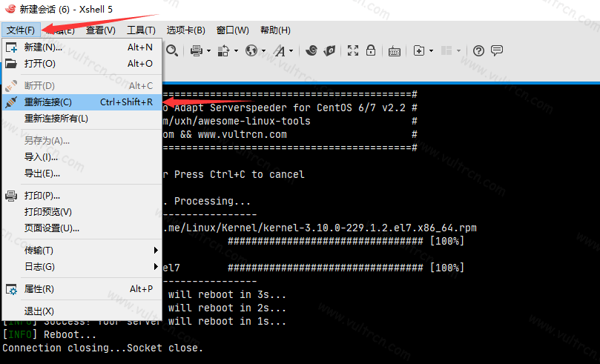Open the 帮助(H) menu
The image size is (600, 364).
tap(275, 30)
